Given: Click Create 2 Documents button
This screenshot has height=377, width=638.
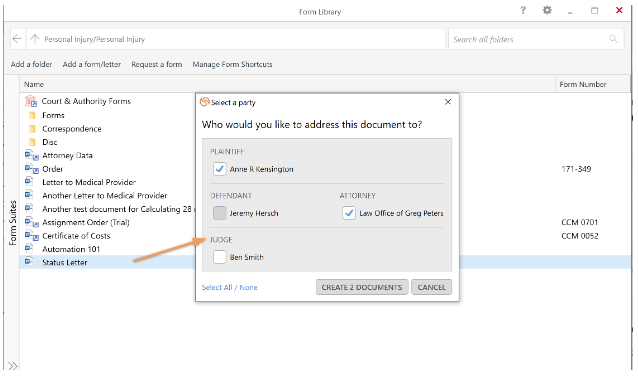Looking at the screenshot, I should (362, 287).
